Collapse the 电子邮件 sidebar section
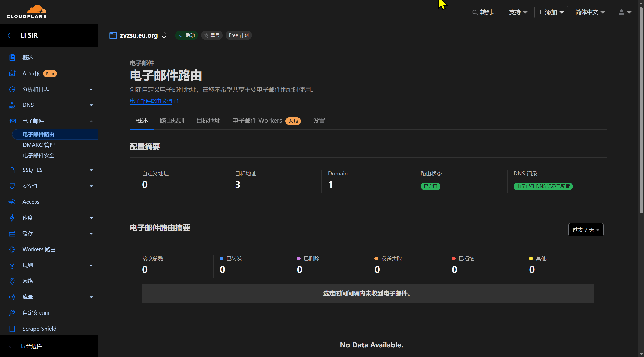This screenshot has width=644, height=357. click(x=91, y=121)
